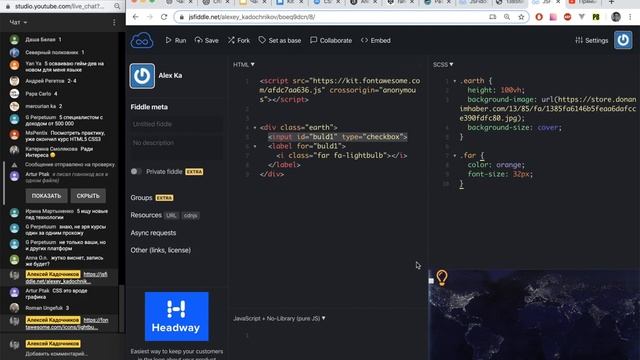Click the screen cast icon in the address bar
Screen dimensions: 640x360
[493, 17]
